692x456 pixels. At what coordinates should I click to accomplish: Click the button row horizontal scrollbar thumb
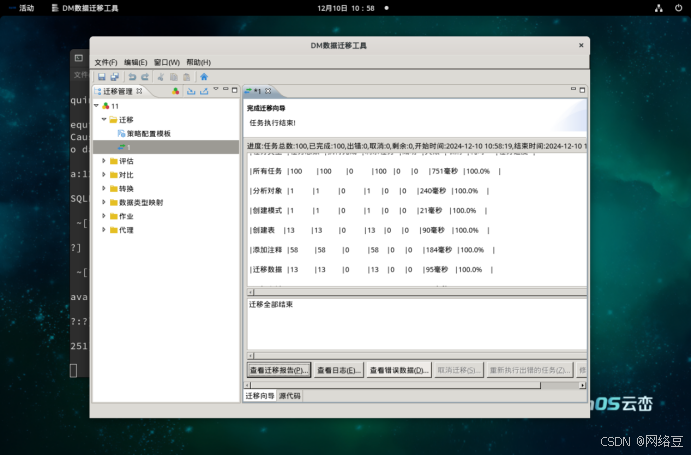click(396, 385)
